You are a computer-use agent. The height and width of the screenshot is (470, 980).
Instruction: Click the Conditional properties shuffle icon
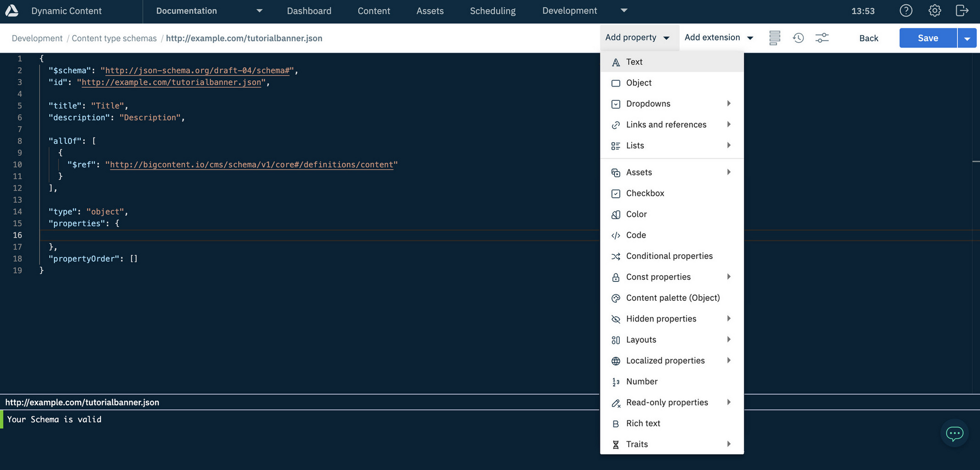point(616,256)
